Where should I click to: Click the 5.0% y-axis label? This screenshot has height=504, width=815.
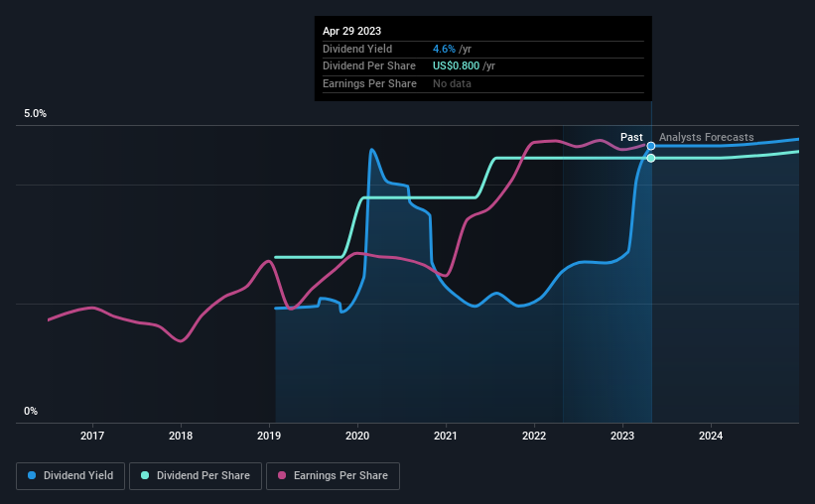click(x=35, y=113)
